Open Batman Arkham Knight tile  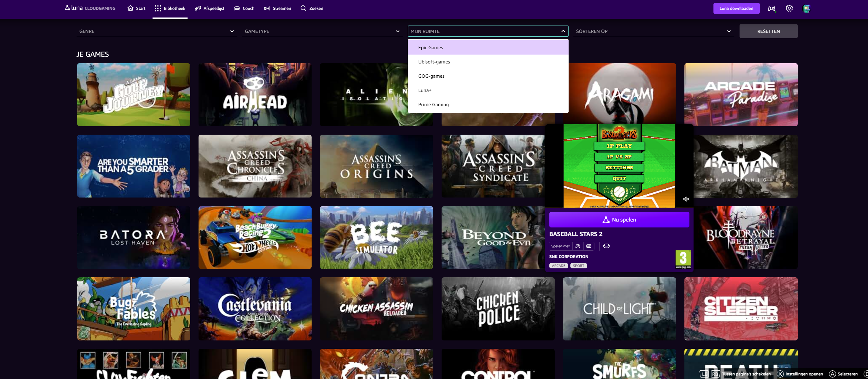745,166
